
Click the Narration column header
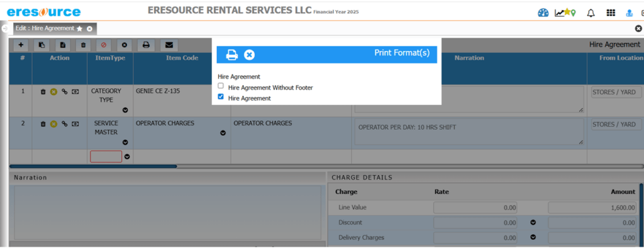(469, 58)
